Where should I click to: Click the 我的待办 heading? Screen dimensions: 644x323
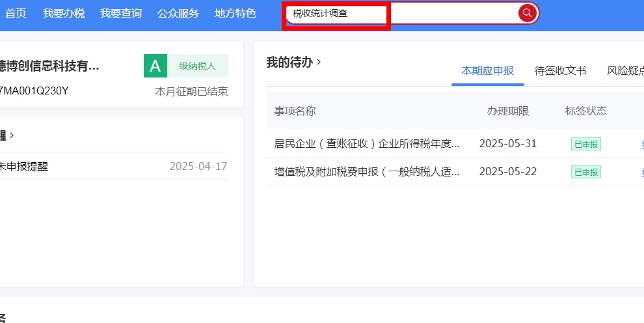click(x=289, y=63)
